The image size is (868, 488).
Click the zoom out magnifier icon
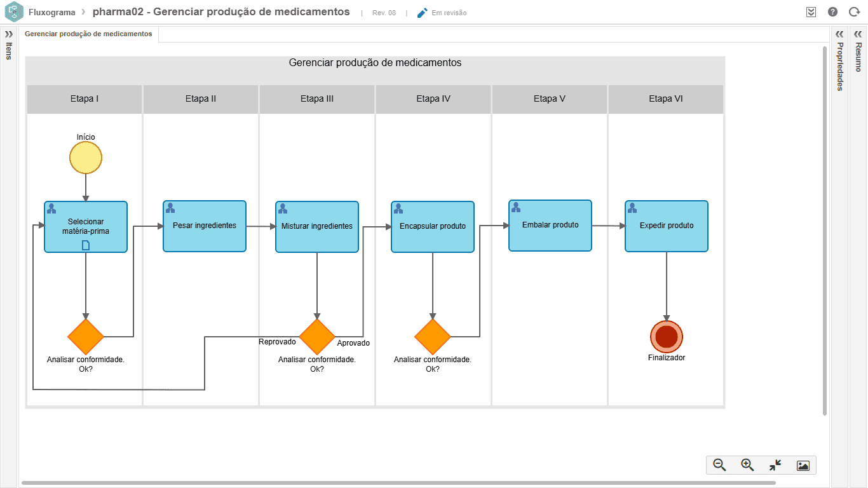(719, 465)
